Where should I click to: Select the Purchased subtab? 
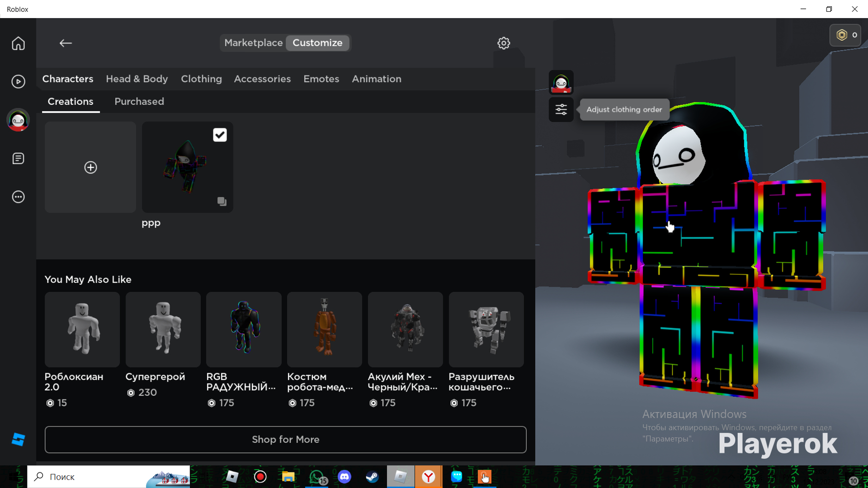139,102
